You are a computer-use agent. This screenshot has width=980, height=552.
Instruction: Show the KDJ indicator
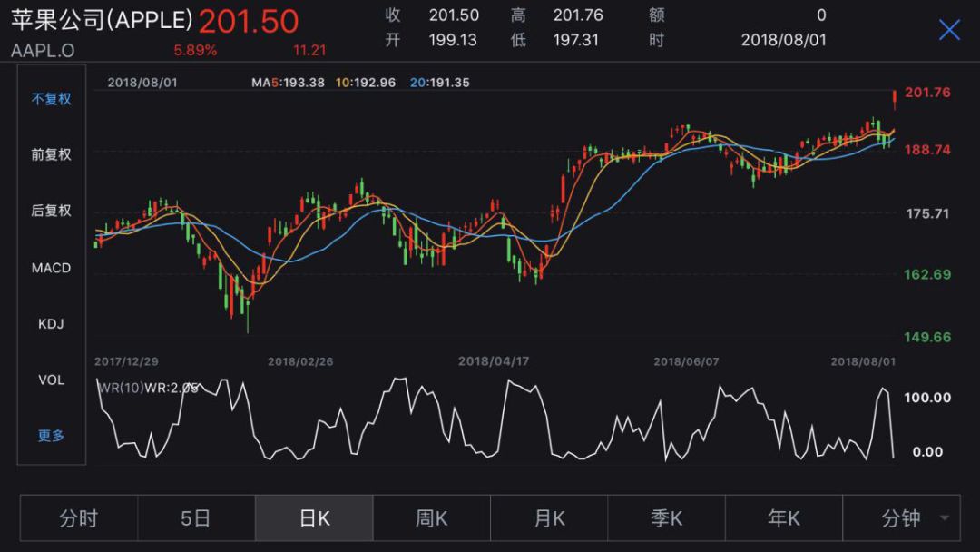(52, 324)
